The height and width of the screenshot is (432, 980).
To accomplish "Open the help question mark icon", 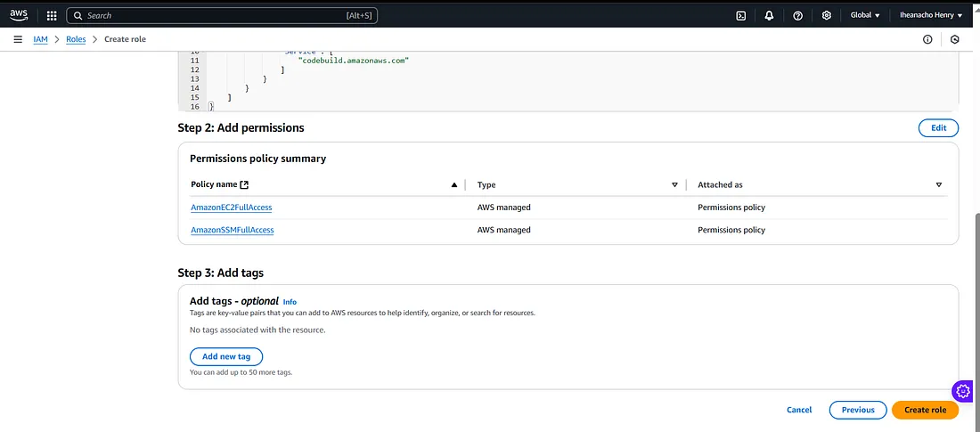I will (x=797, y=16).
